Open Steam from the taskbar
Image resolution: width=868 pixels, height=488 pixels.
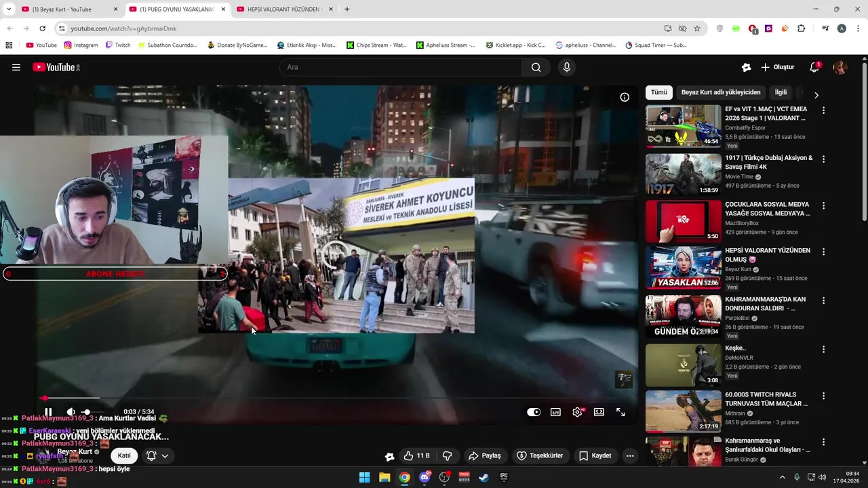pyautogui.click(x=484, y=477)
